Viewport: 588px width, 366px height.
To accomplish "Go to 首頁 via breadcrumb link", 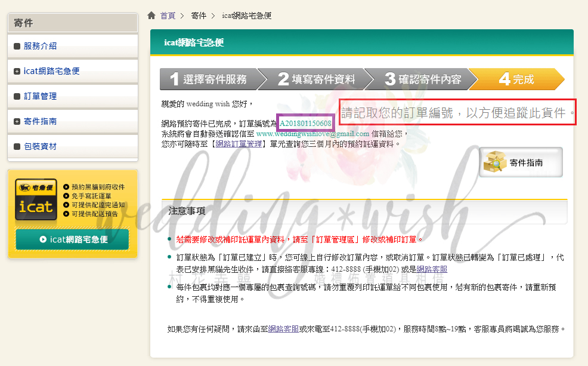I will coord(168,15).
